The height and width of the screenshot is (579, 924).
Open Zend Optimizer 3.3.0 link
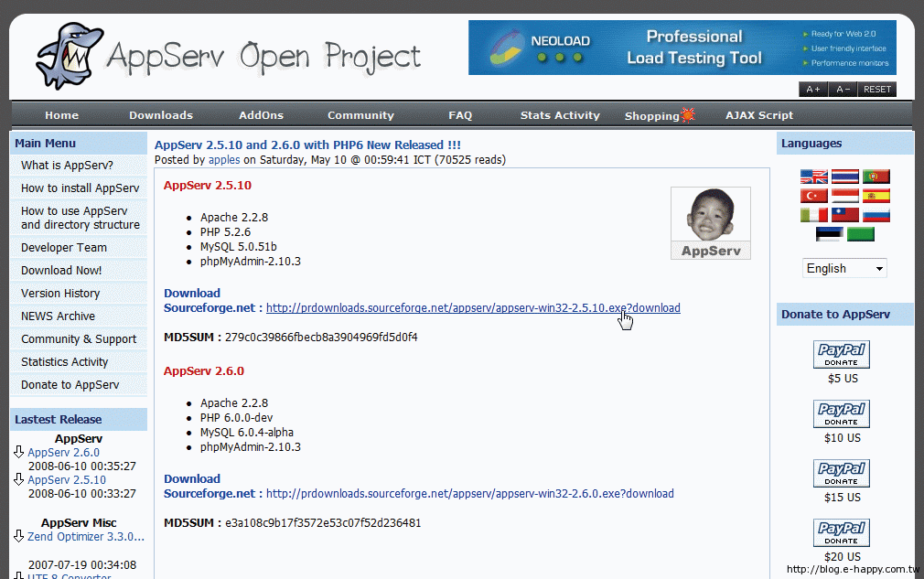pyautogui.click(x=86, y=537)
